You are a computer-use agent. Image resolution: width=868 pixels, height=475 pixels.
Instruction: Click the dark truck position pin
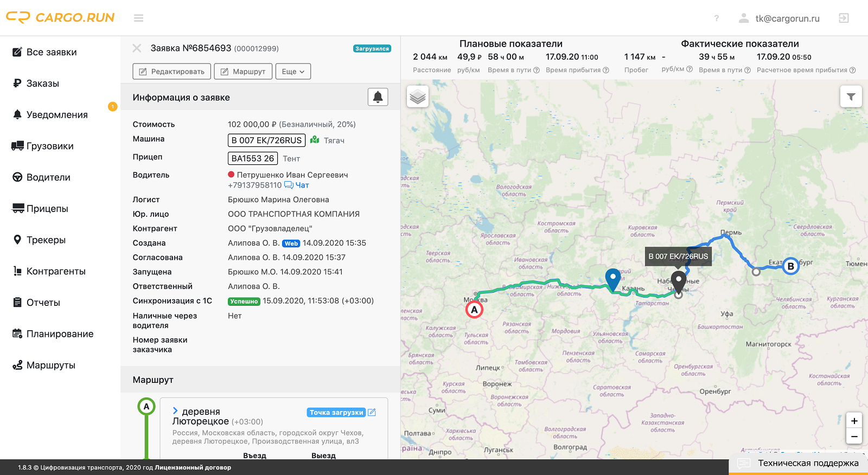(x=679, y=282)
